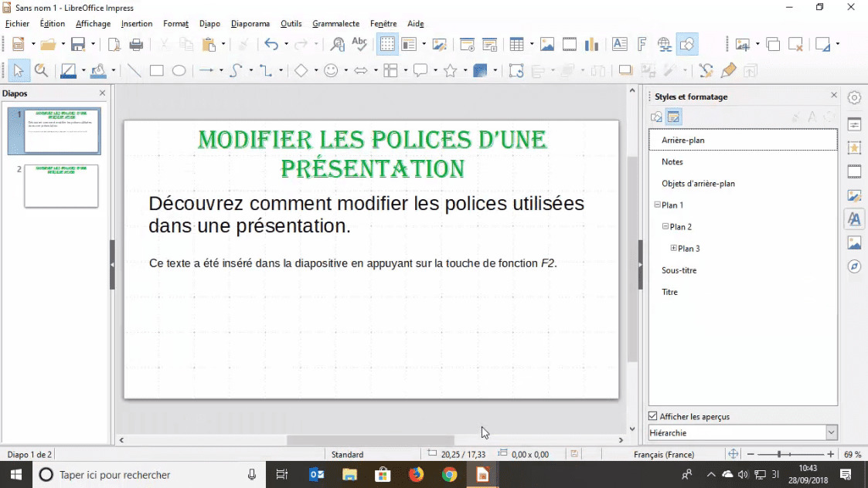The image size is (868, 488).
Task: Select the callout shapes tool
Action: click(x=420, y=71)
